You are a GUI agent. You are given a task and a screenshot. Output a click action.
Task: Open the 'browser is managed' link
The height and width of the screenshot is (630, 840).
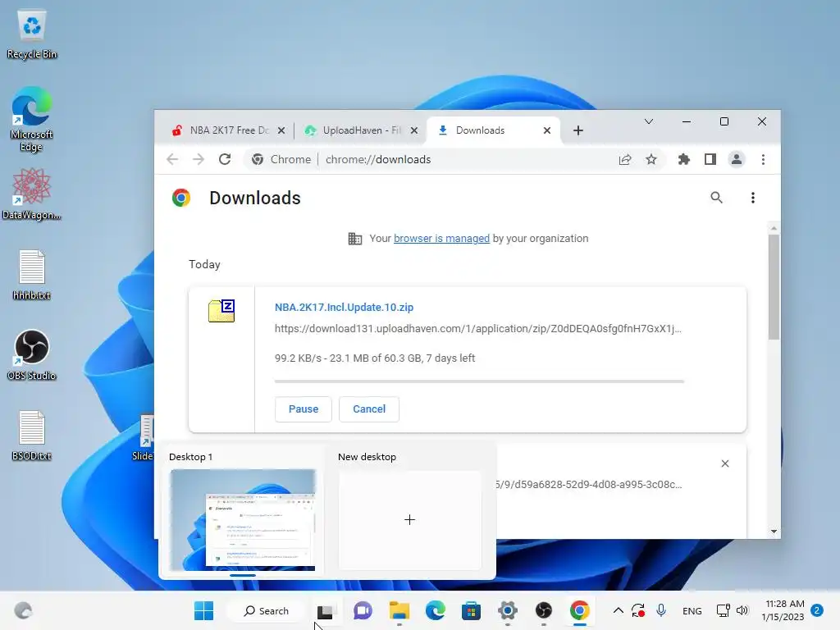point(441,239)
